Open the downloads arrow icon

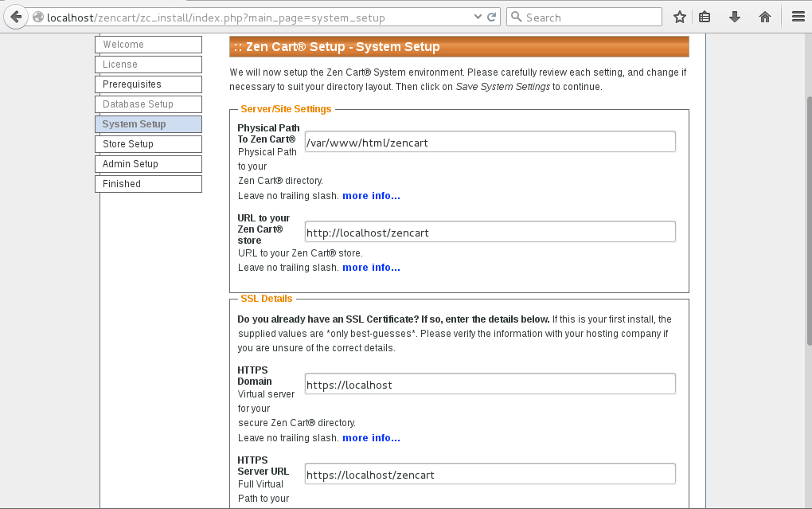[734, 17]
